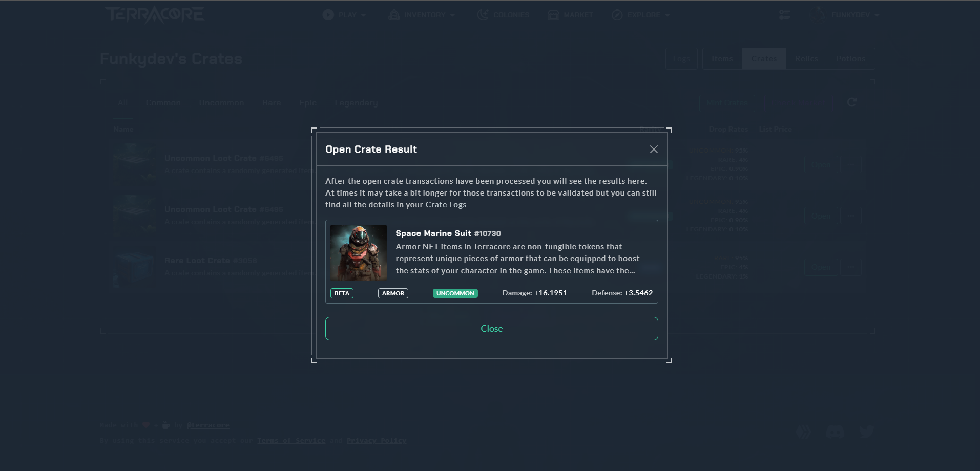Select the Legendary rarity filter
The width and height of the screenshot is (980, 471).
[x=356, y=103]
